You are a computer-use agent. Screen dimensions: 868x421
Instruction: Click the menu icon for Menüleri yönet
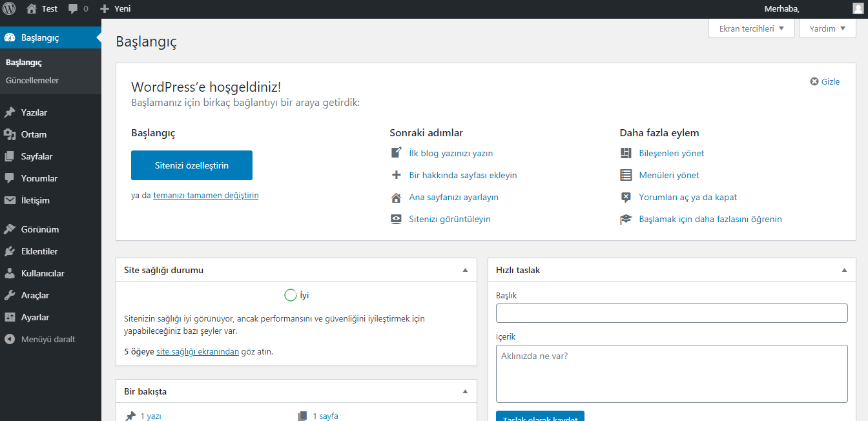click(626, 175)
